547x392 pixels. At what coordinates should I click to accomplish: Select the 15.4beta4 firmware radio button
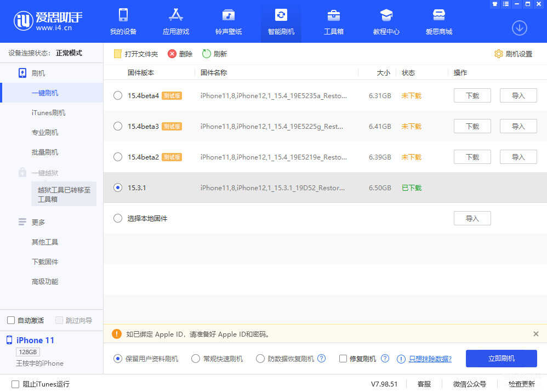pyautogui.click(x=118, y=95)
